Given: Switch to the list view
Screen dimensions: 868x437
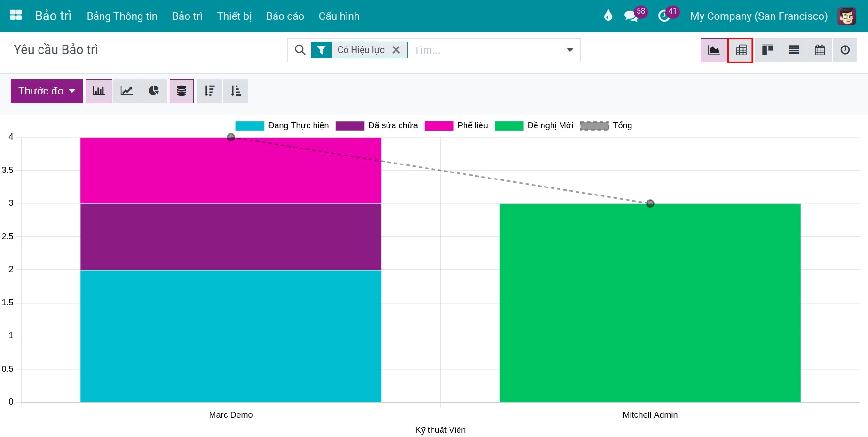Looking at the screenshot, I should (x=794, y=50).
